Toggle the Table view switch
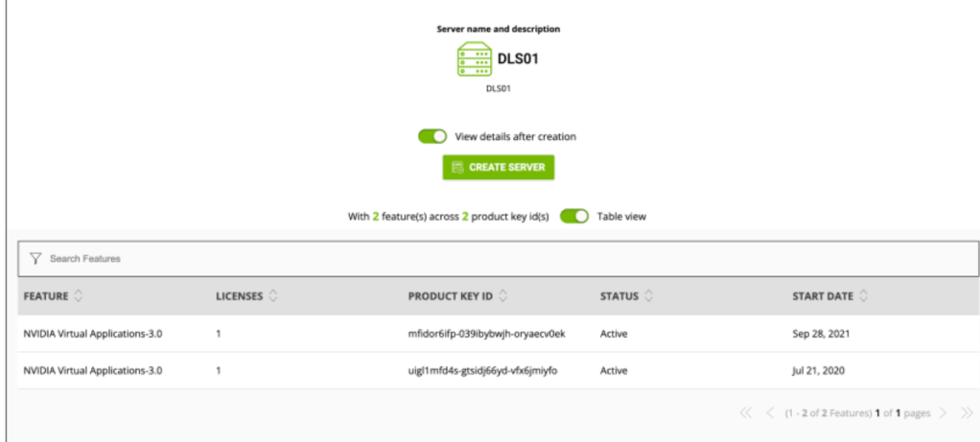 click(x=574, y=217)
